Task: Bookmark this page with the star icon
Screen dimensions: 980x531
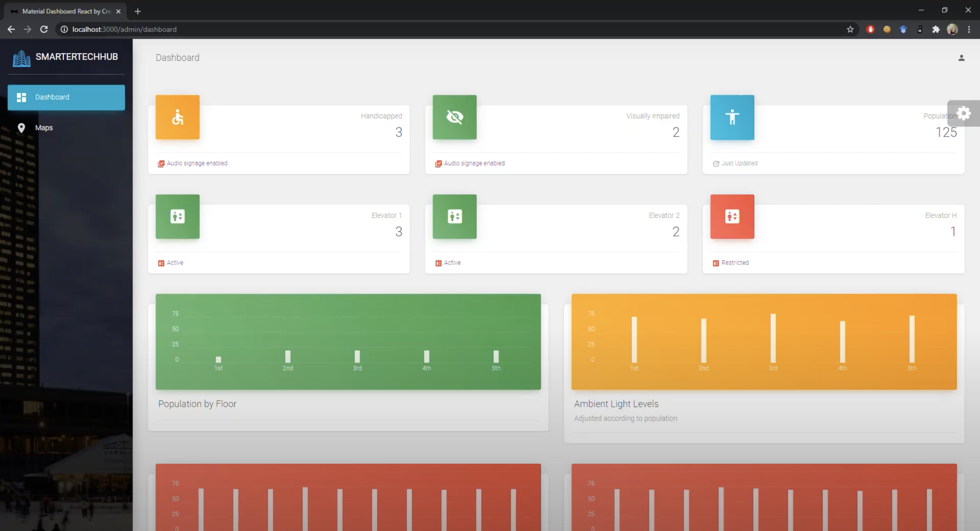Action: click(x=850, y=29)
